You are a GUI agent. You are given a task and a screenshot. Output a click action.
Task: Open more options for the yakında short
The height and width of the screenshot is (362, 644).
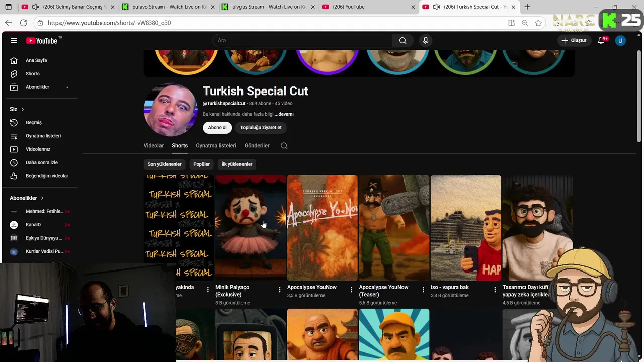[208, 290]
